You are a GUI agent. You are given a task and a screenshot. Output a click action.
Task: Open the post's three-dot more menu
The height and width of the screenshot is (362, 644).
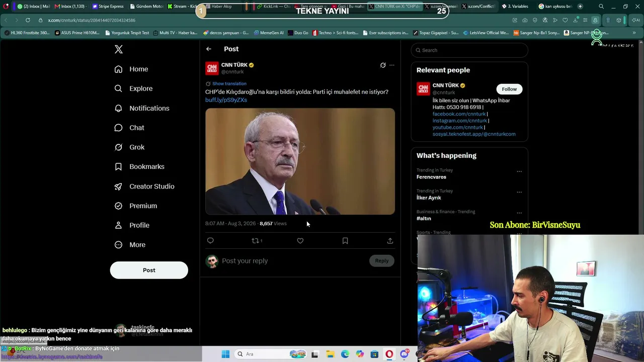(392, 65)
